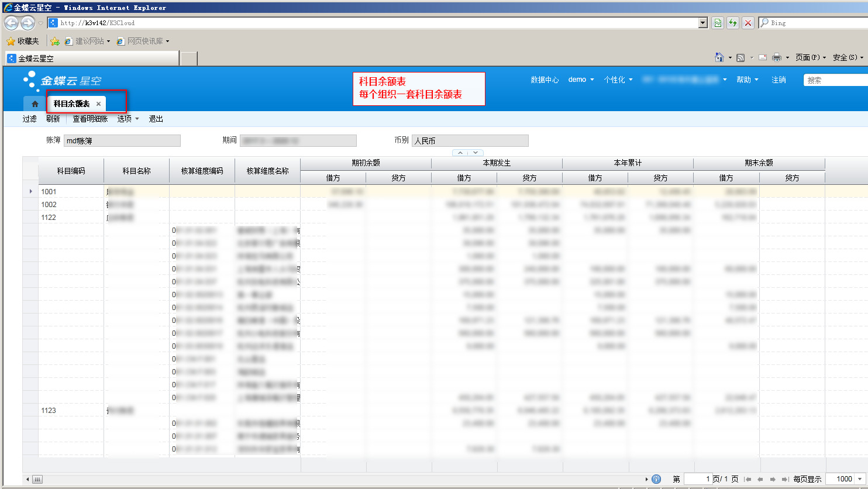
Task: Collapse the filter header panel toggle
Action: [x=468, y=153]
